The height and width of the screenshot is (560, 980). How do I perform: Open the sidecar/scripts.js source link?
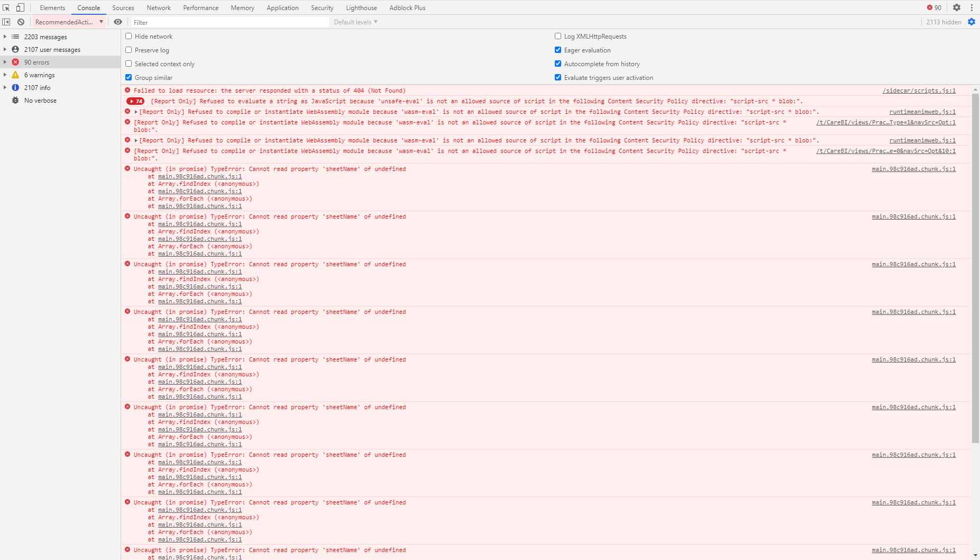pyautogui.click(x=920, y=91)
